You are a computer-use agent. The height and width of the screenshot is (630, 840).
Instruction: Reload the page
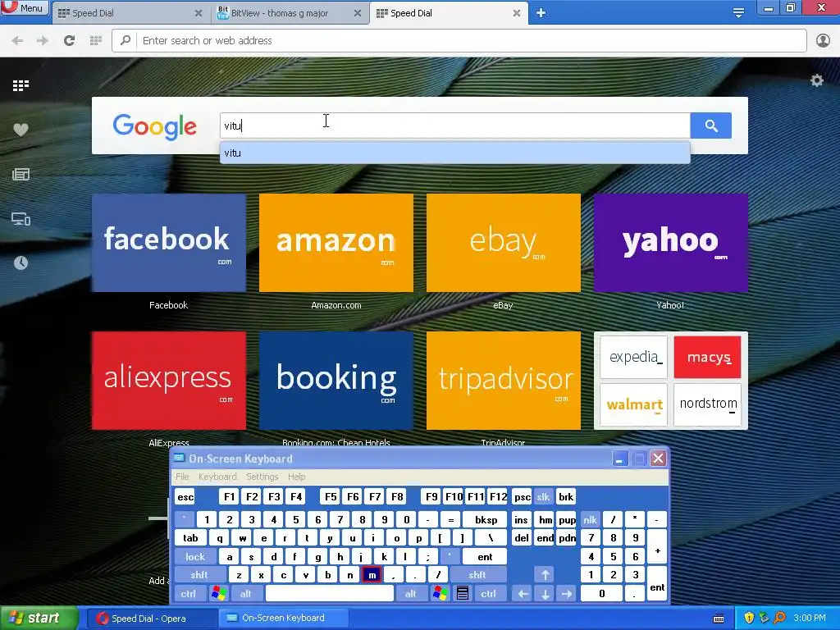(69, 41)
